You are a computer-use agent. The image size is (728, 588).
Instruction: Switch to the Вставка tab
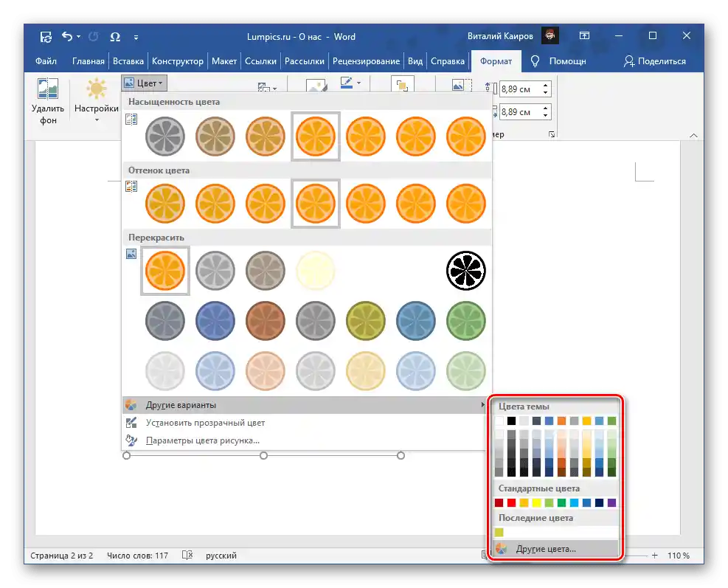point(129,61)
